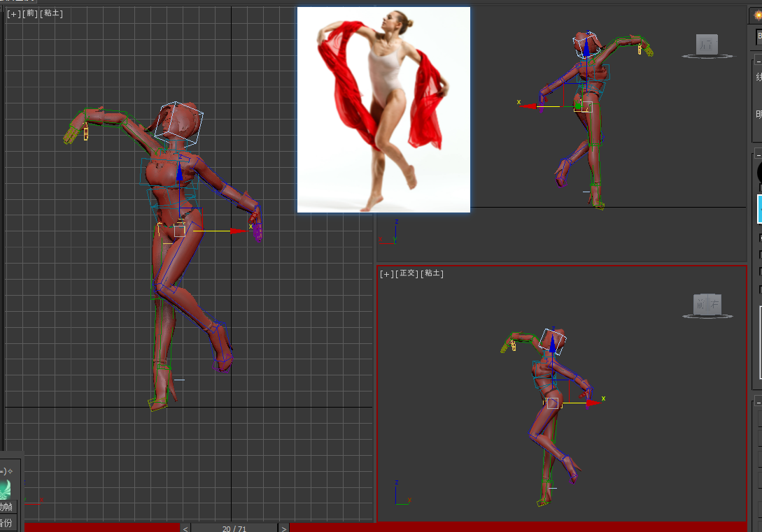Collapse the topmost rollout in command panel

pos(759,62)
